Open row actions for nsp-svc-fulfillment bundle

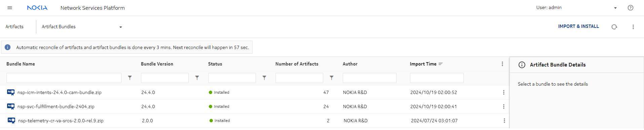pyautogui.click(x=504, y=106)
